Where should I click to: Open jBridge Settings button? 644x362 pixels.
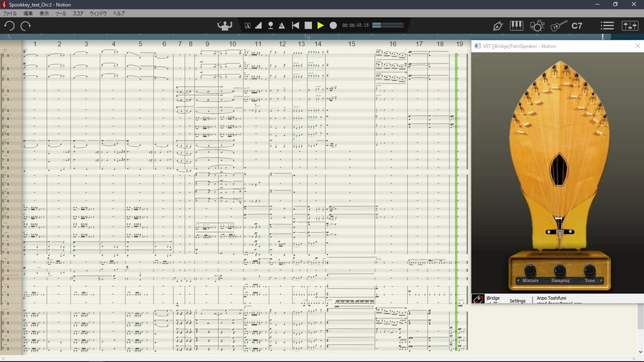pyautogui.click(x=517, y=301)
